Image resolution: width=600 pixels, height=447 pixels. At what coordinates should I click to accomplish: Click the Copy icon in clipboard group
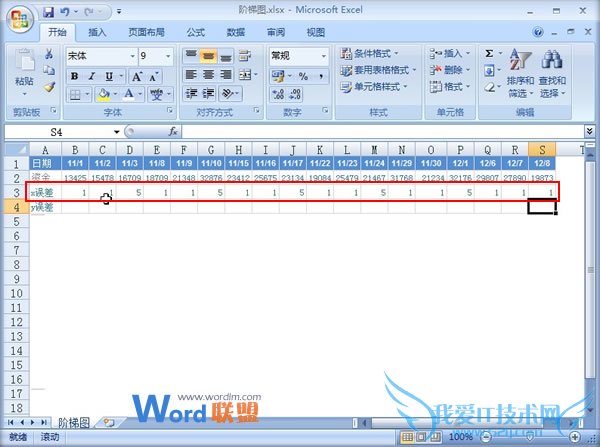(x=49, y=70)
